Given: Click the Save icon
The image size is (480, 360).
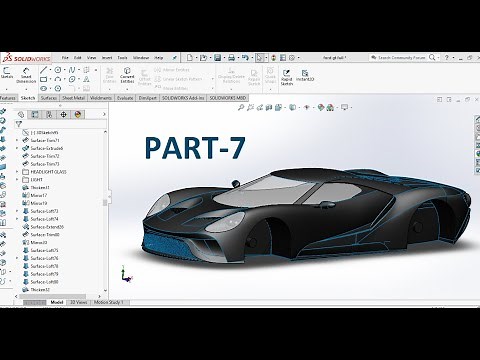Looking at the screenshot, I should point(217,58).
